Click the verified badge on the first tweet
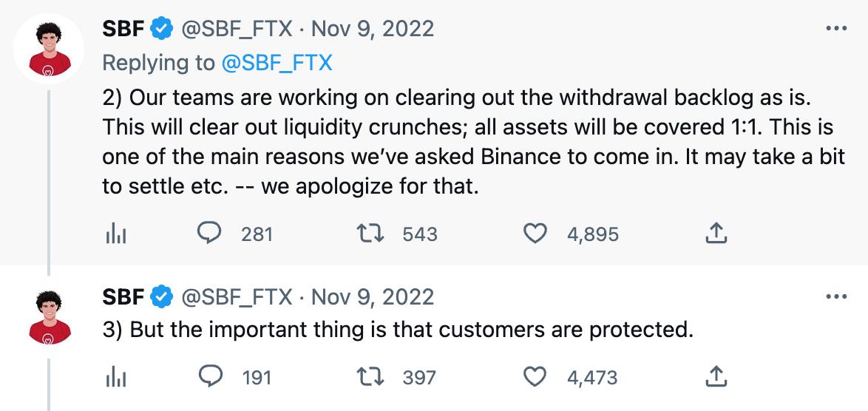Image resolution: width=868 pixels, height=411 pixels. coord(162,29)
